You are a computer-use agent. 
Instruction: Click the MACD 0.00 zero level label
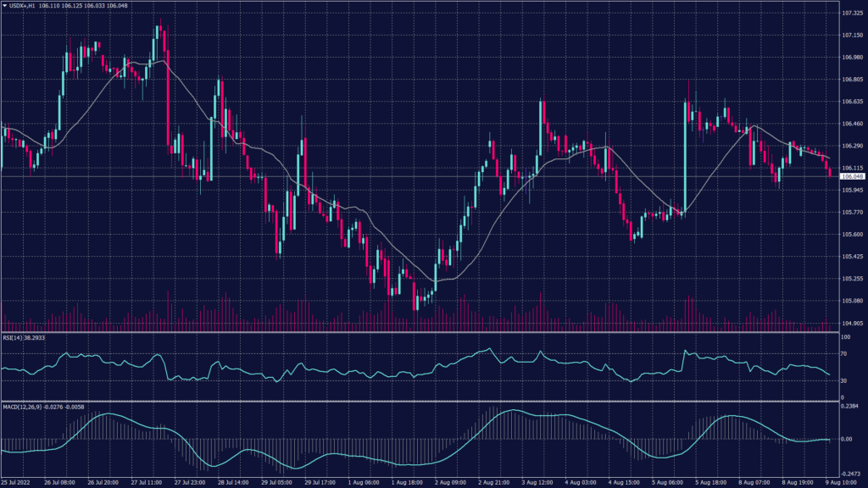coord(847,439)
